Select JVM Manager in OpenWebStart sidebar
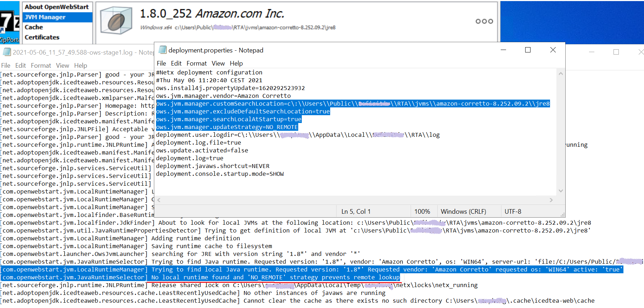Screen dimensions: 644x308 (x=57, y=17)
